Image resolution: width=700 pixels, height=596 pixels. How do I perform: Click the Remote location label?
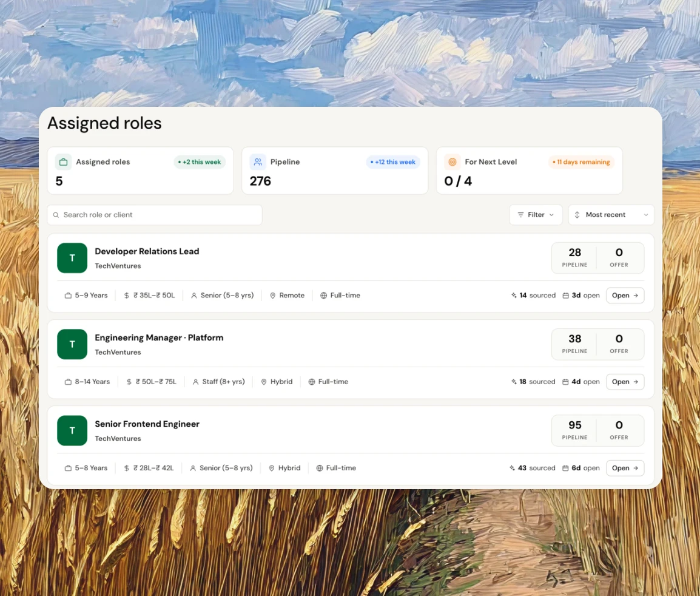(292, 296)
